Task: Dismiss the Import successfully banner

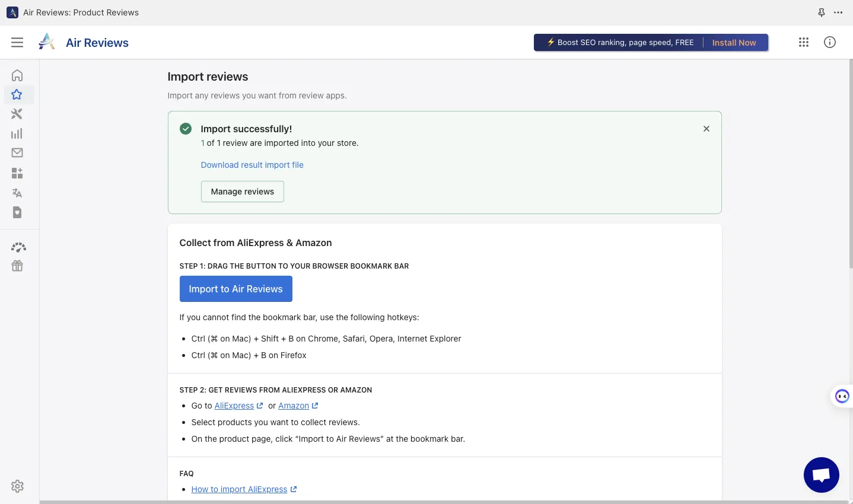Action: (x=706, y=129)
